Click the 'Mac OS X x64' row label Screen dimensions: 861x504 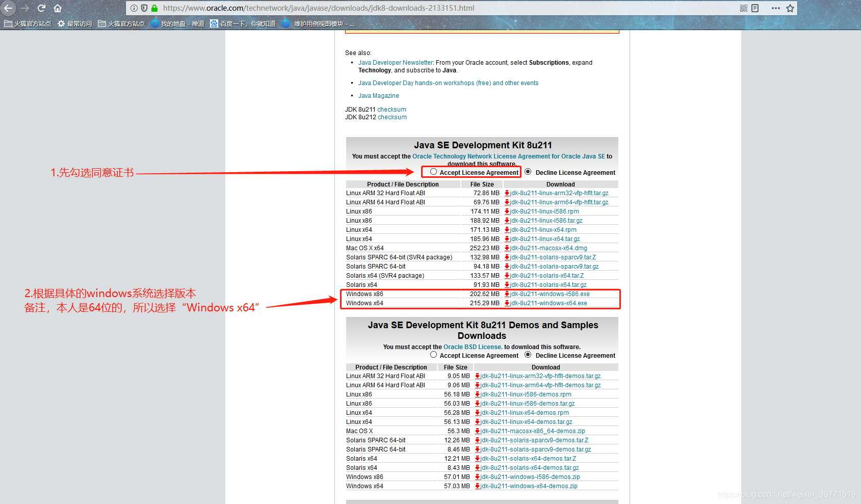click(x=365, y=248)
